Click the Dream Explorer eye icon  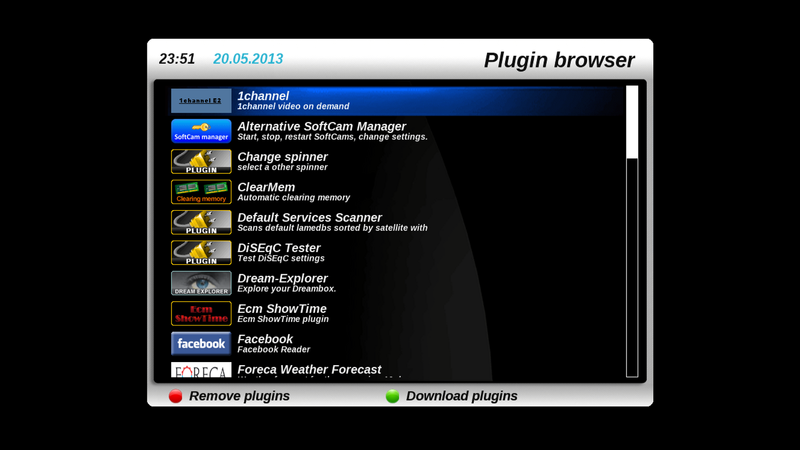[201, 283]
